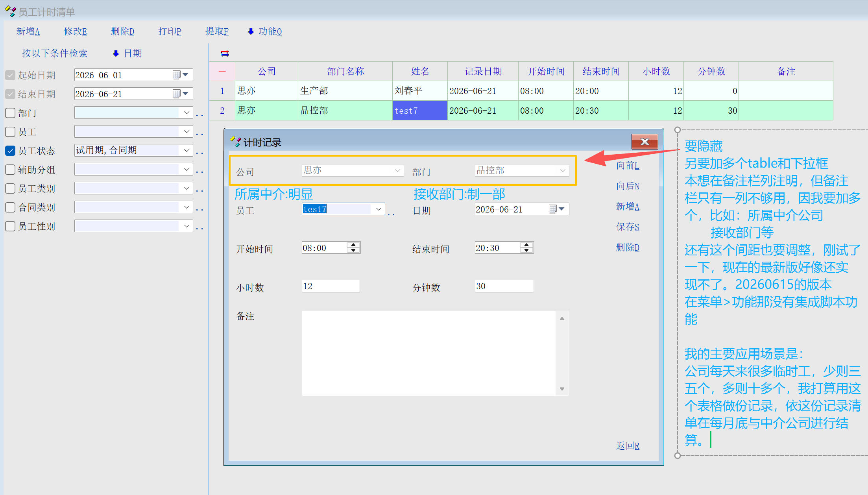Click 返回R to return
This screenshot has height=495, width=868.
[628, 446]
